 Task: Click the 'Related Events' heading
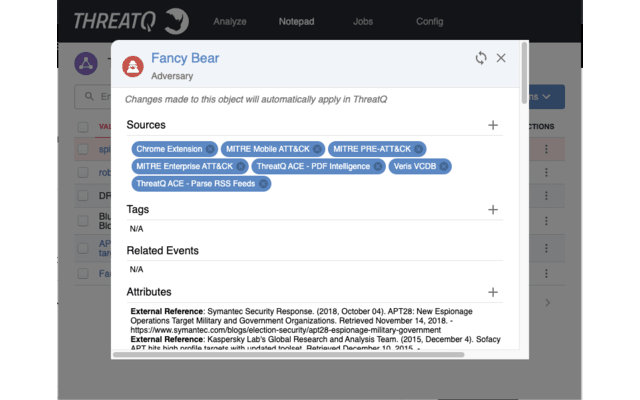coord(162,251)
